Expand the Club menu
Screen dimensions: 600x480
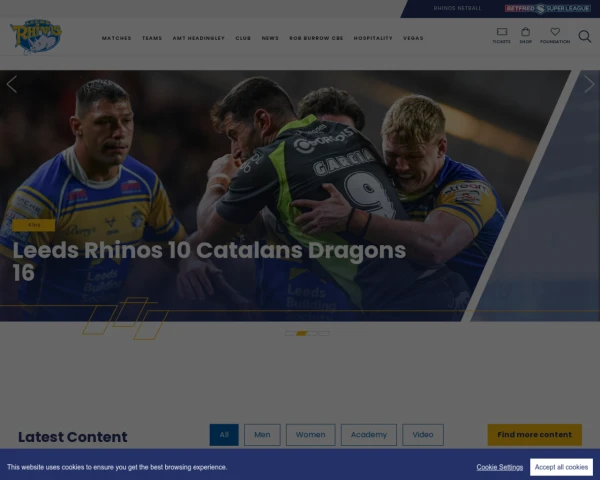click(243, 38)
